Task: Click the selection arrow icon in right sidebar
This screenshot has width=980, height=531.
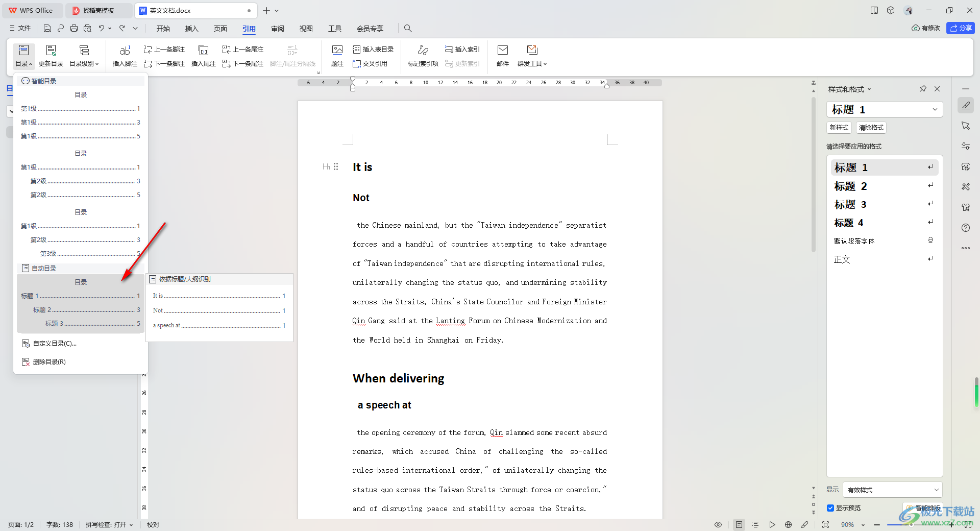Action: (966, 126)
